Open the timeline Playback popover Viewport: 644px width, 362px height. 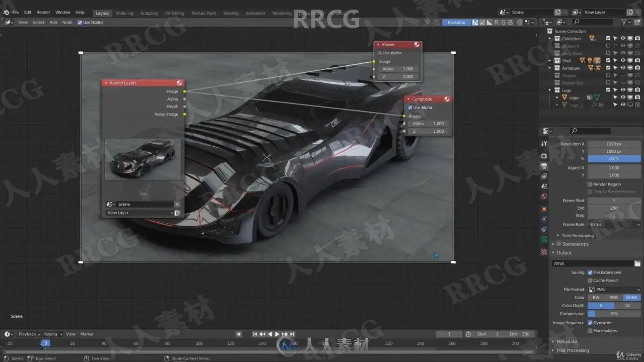point(29,334)
